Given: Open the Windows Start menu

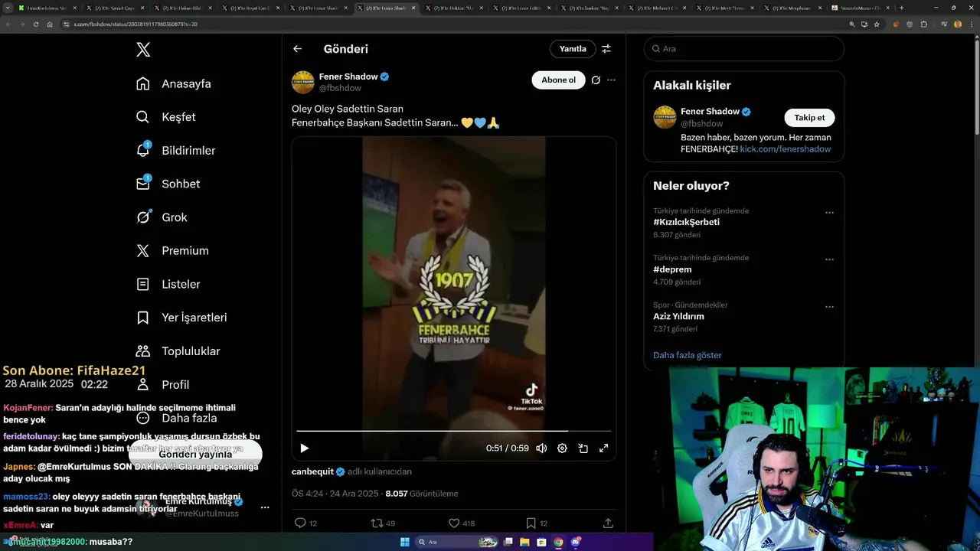Looking at the screenshot, I should (x=405, y=542).
